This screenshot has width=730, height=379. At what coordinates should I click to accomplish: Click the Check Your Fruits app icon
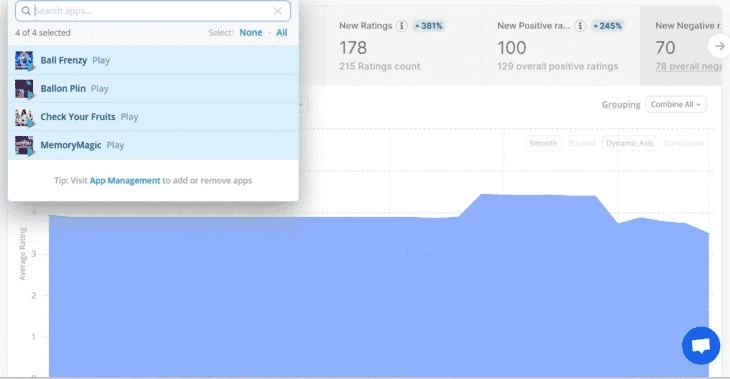coord(24,117)
